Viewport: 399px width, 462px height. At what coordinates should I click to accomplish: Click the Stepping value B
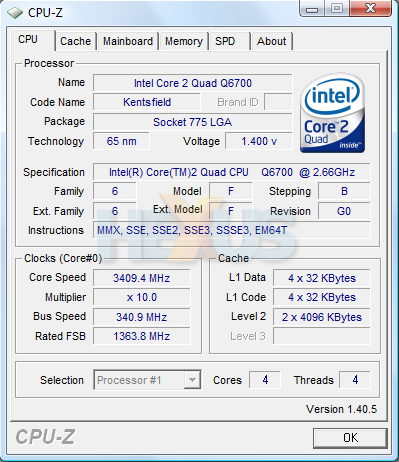344,191
